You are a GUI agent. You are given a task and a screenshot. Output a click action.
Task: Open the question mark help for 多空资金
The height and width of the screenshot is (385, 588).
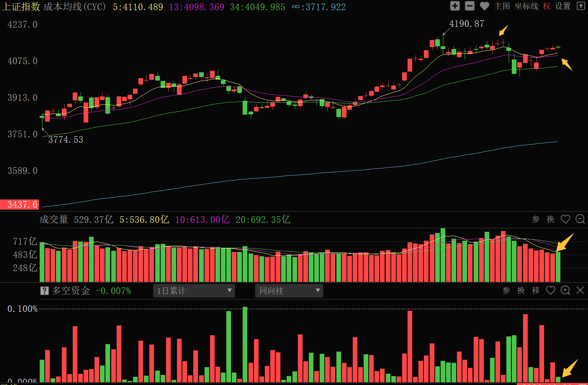tap(45, 291)
